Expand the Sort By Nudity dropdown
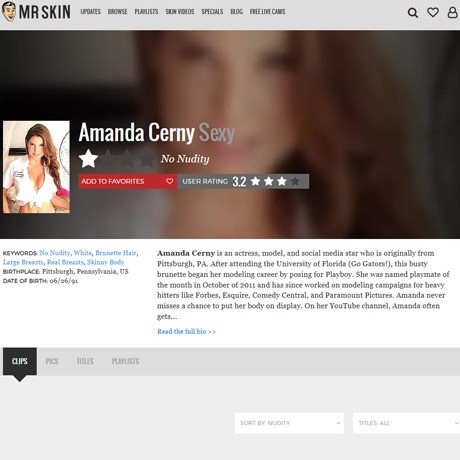This screenshot has width=460, height=460. click(289, 423)
